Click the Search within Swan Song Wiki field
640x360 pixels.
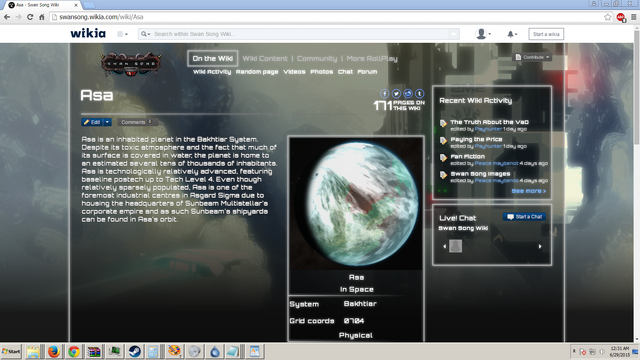click(x=300, y=34)
